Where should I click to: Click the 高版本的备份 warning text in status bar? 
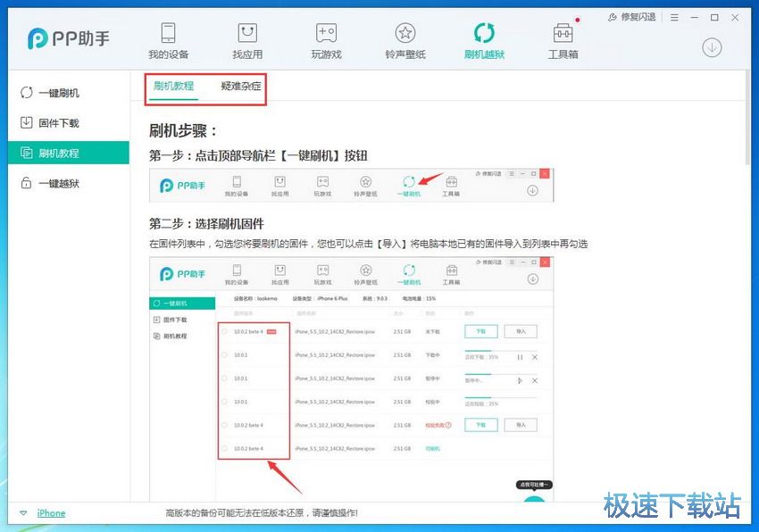pos(262,513)
